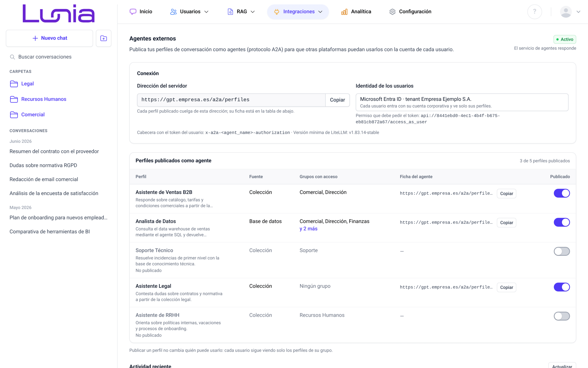Click the Usuarios people icon
The width and height of the screenshot is (588, 368).
[x=173, y=12]
